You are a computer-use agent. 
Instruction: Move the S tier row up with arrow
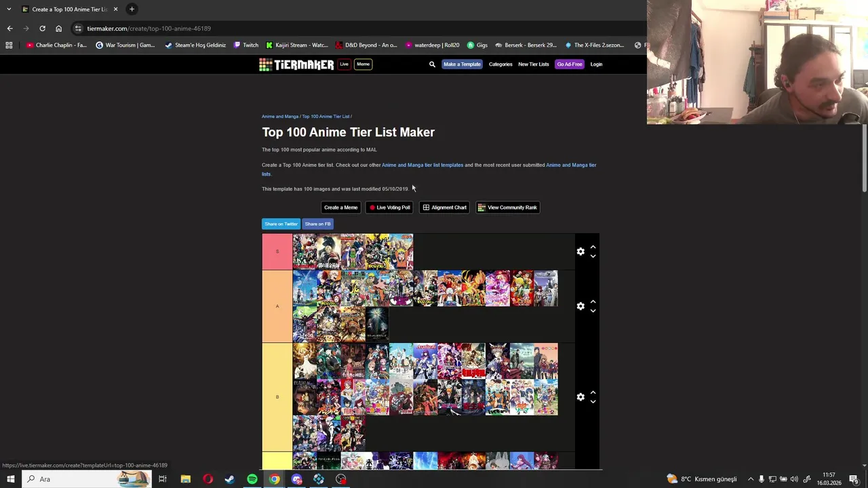pyautogui.click(x=593, y=247)
